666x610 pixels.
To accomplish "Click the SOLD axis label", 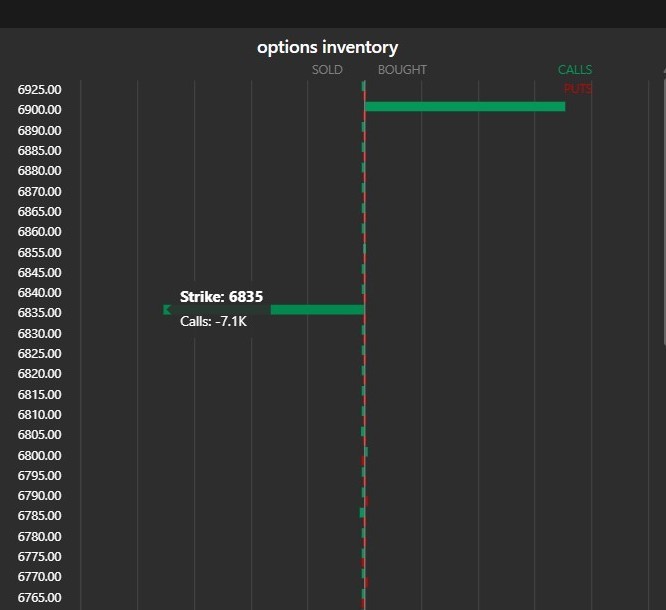I will click(x=327, y=70).
